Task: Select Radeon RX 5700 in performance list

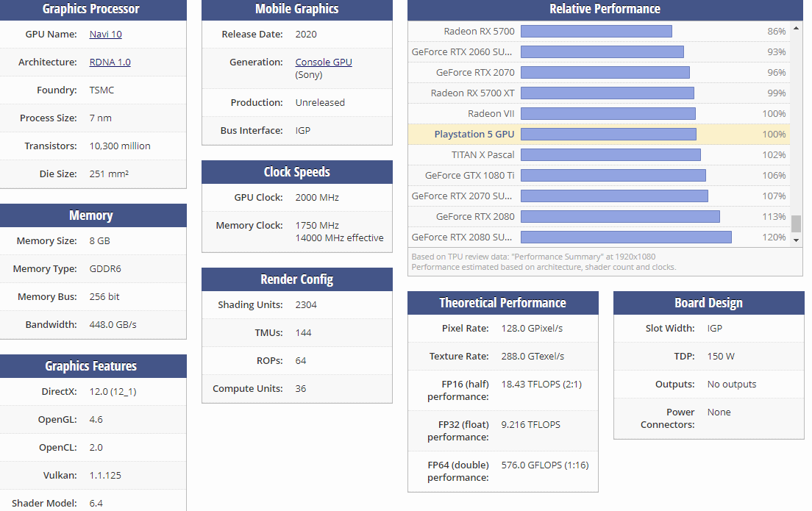Action: click(x=479, y=32)
